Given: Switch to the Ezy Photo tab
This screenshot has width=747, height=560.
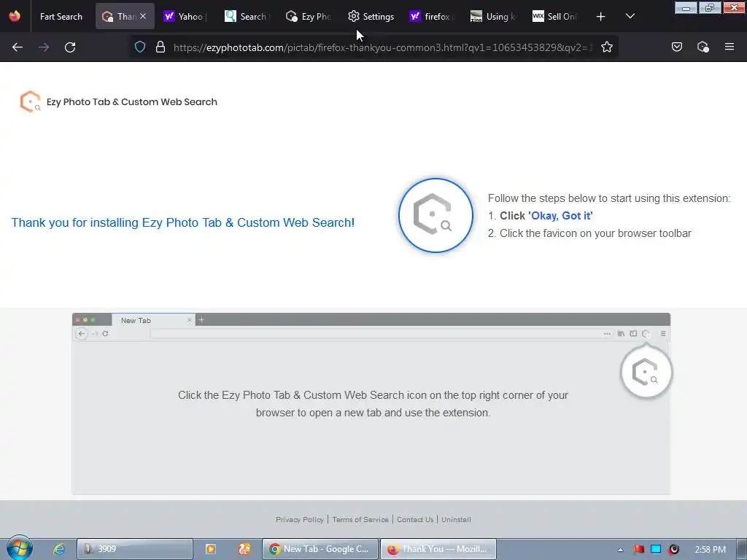Looking at the screenshot, I should coord(309,16).
